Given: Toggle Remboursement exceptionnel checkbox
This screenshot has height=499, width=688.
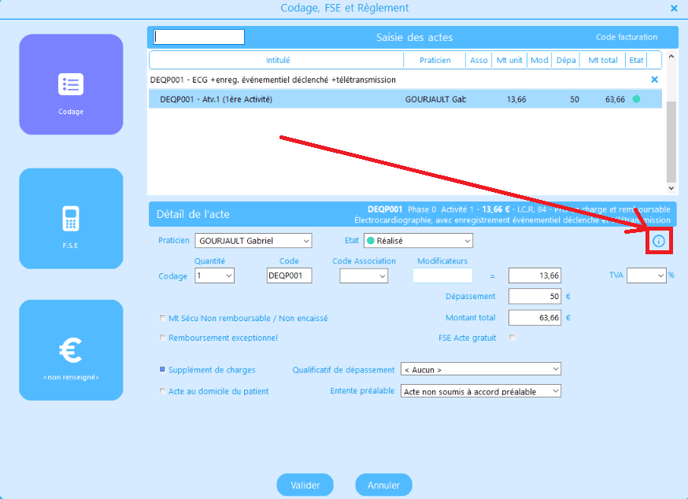Looking at the screenshot, I should (x=163, y=338).
